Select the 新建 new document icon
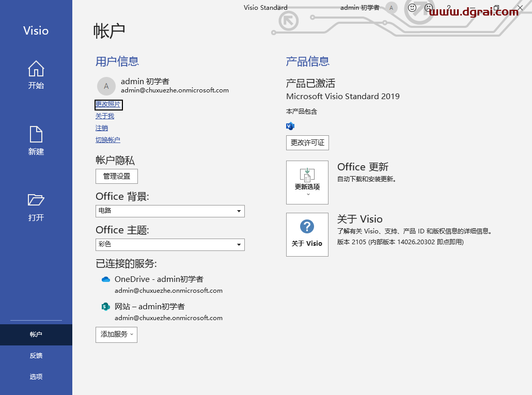 (x=36, y=134)
